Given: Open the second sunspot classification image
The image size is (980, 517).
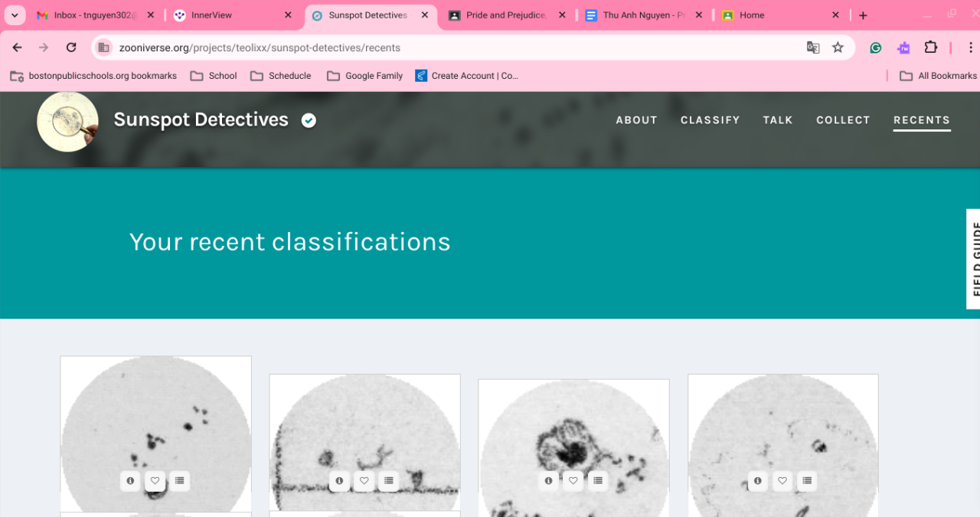Looking at the screenshot, I should (x=364, y=442).
